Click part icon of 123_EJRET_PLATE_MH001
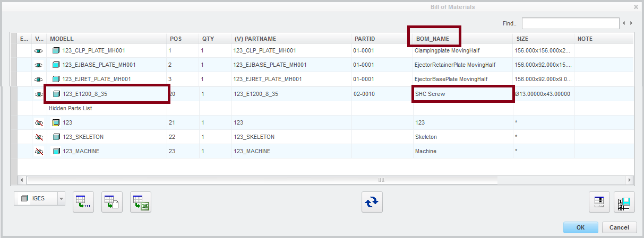Screen dimensions: 644x238 tap(56, 80)
